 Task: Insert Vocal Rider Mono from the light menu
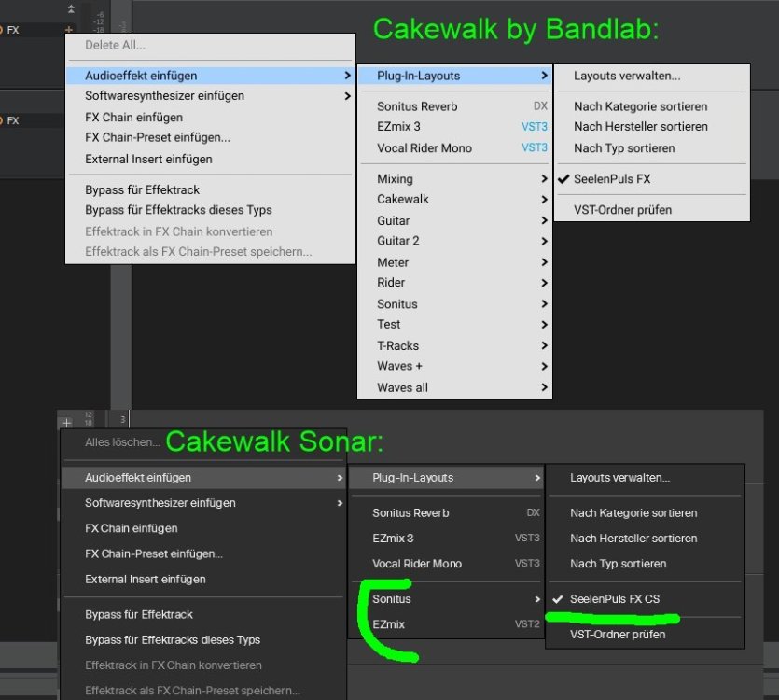[x=454, y=148]
